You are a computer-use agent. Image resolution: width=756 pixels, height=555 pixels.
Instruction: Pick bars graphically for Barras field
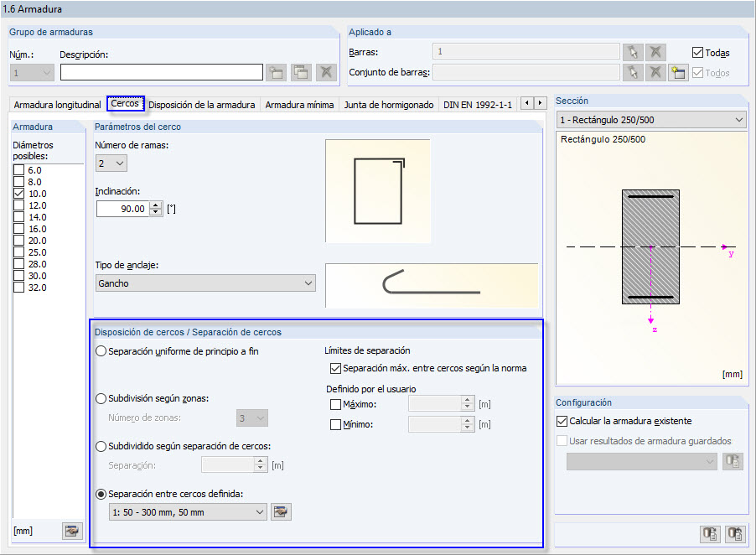pyautogui.click(x=633, y=52)
